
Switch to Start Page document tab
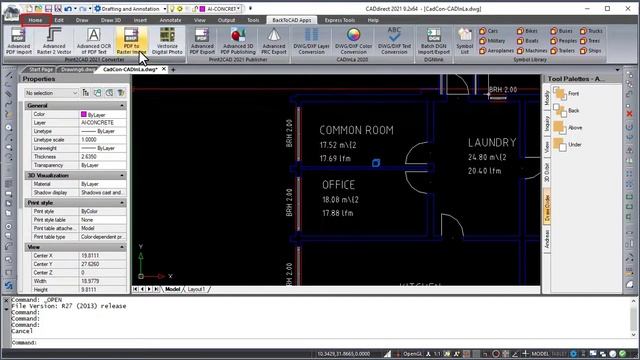point(40,69)
